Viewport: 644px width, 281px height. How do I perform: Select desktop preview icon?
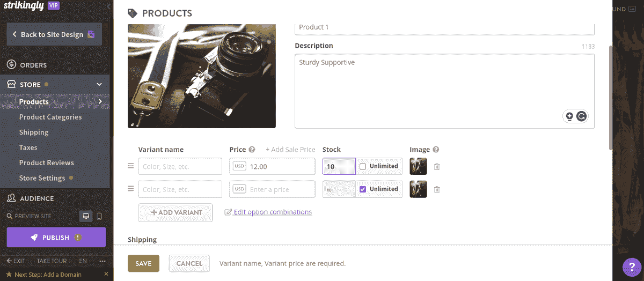(x=85, y=216)
